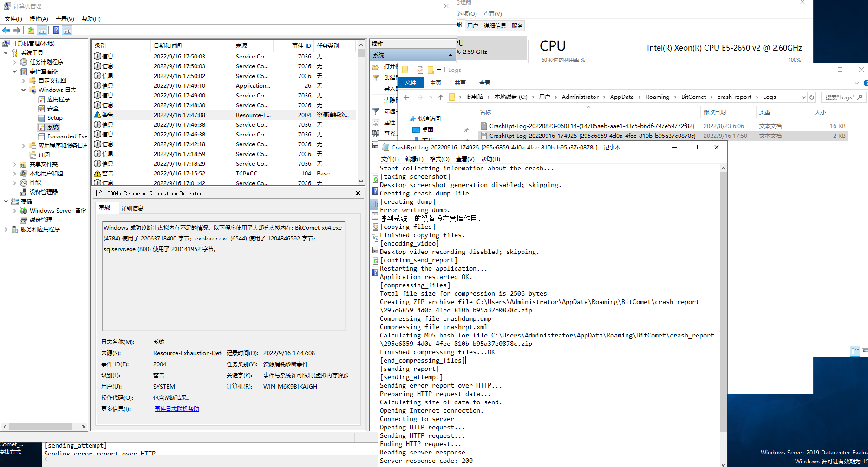Collapse the 系统 section in Actions pane
The width and height of the screenshot is (868, 467).
coord(450,55)
